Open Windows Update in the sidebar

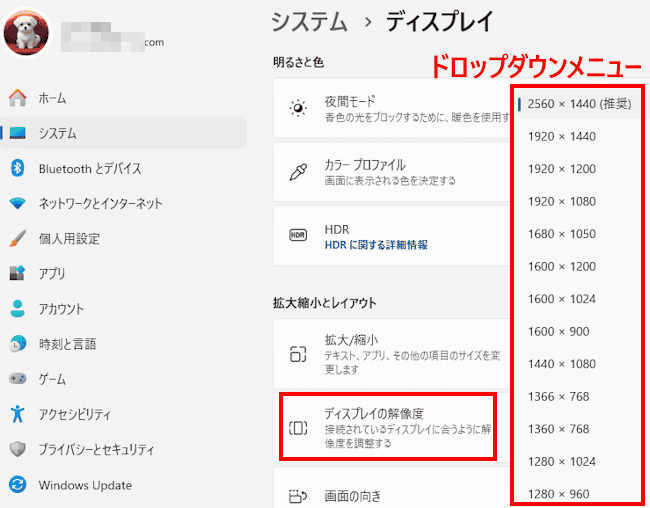tap(85, 485)
